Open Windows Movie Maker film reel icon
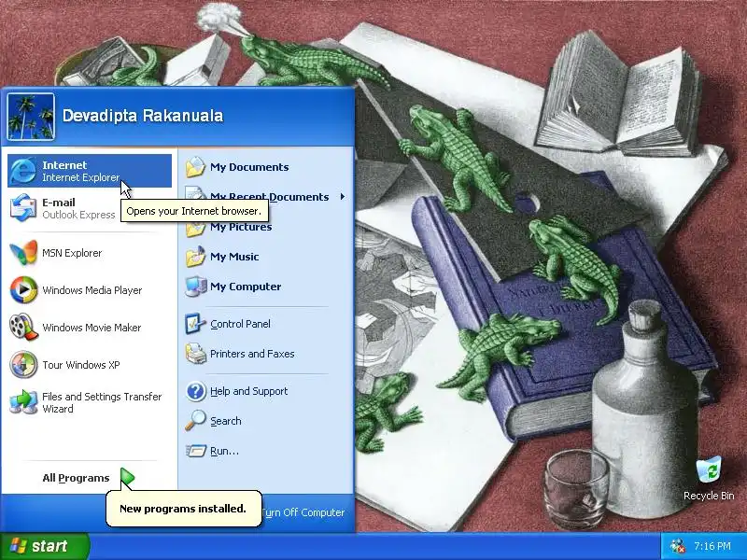Viewport: 747px width, 560px height. pos(22,328)
